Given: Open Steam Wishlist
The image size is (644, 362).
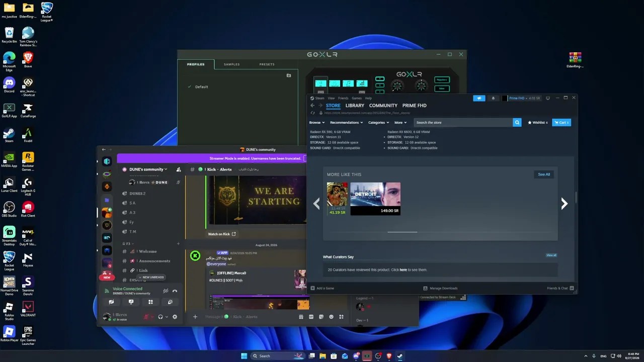Looking at the screenshot, I should (x=538, y=122).
